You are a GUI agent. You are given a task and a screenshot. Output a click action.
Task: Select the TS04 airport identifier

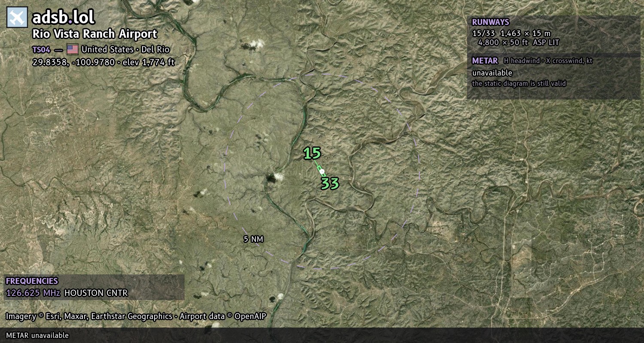(41, 49)
